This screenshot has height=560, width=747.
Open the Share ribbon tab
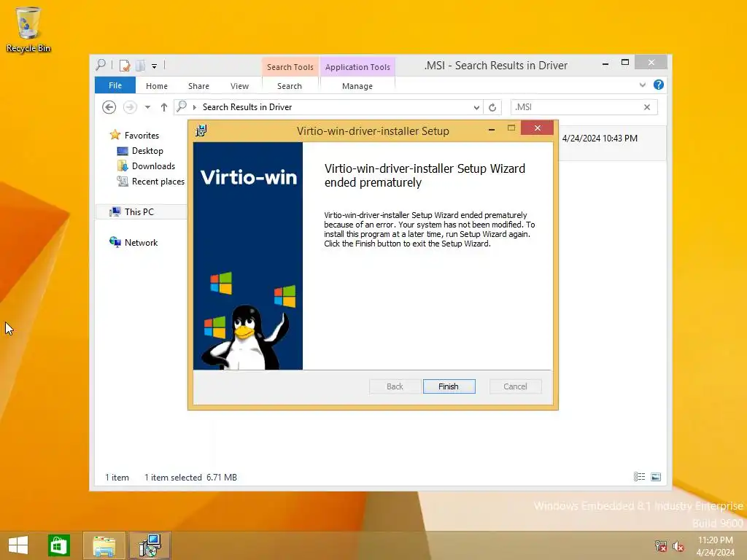tap(198, 86)
